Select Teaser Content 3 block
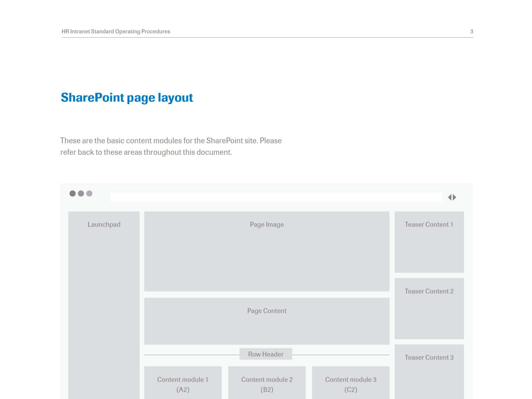Screen dimensions: 532x399 coord(429,372)
